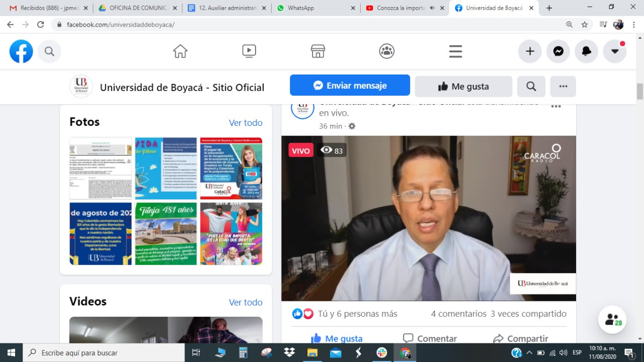
Task: Click the Universidad de Boyacá page logo
Action: (x=81, y=87)
